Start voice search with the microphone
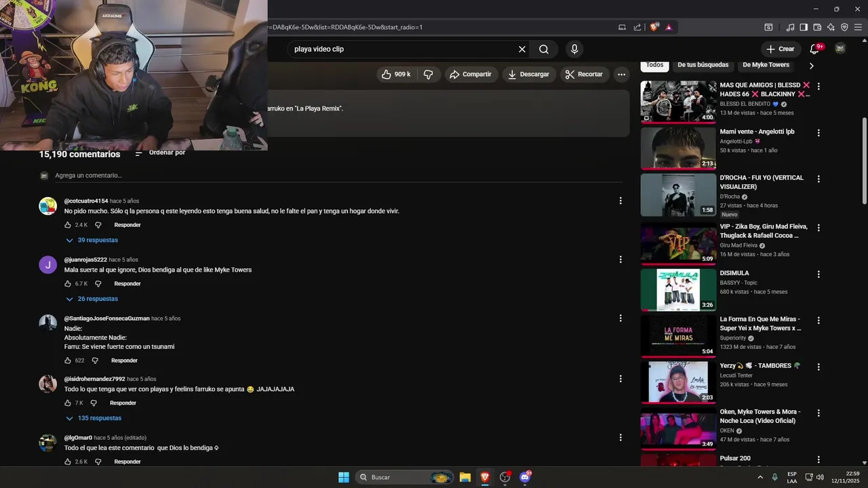 tap(574, 49)
